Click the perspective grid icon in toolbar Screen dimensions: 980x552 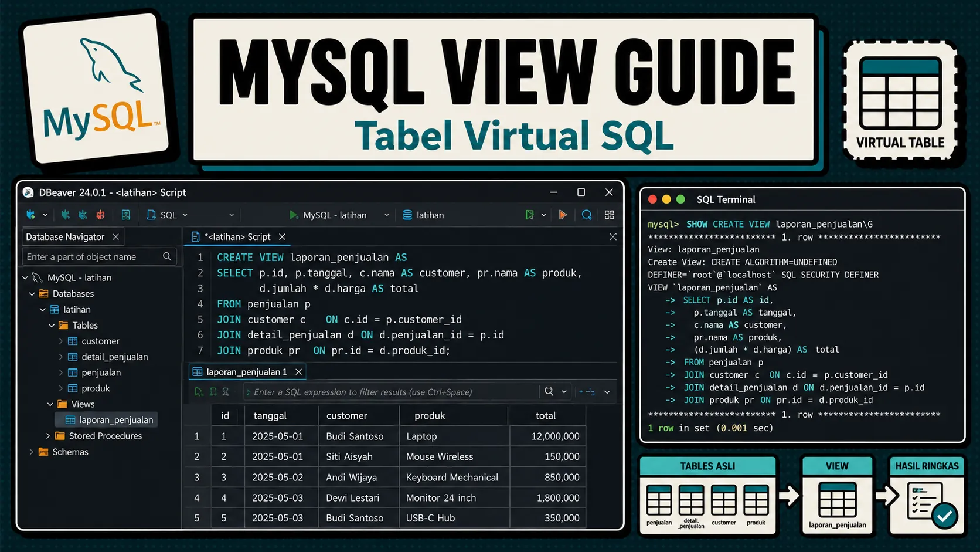click(610, 215)
